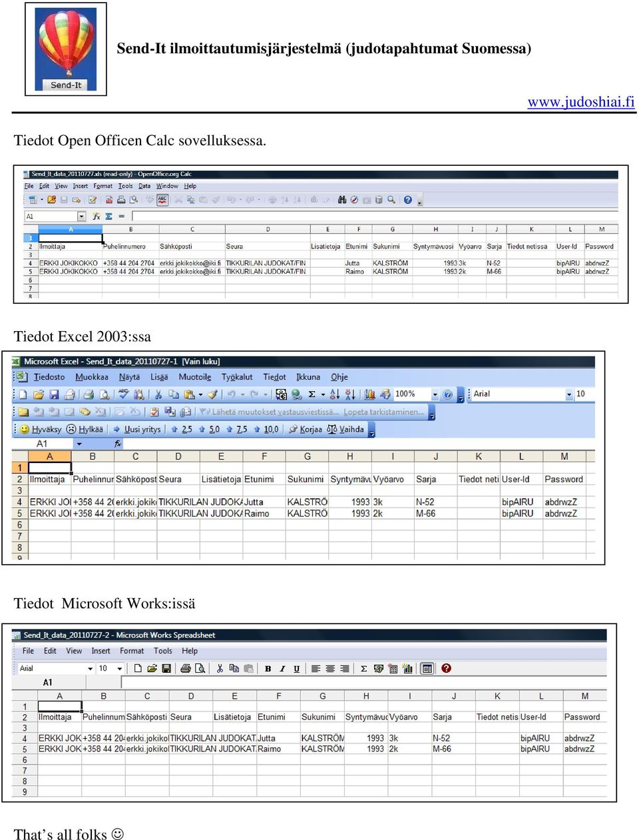Click the zoom magnifier icon in OpenOffice Calc
The image size is (639, 840).
[x=391, y=200]
